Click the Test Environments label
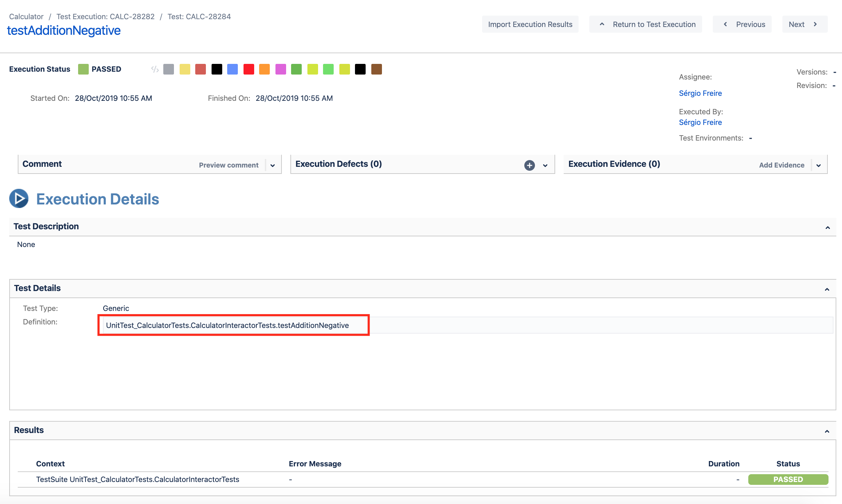842x504 pixels. pyautogui.click(x=711, y=138)
